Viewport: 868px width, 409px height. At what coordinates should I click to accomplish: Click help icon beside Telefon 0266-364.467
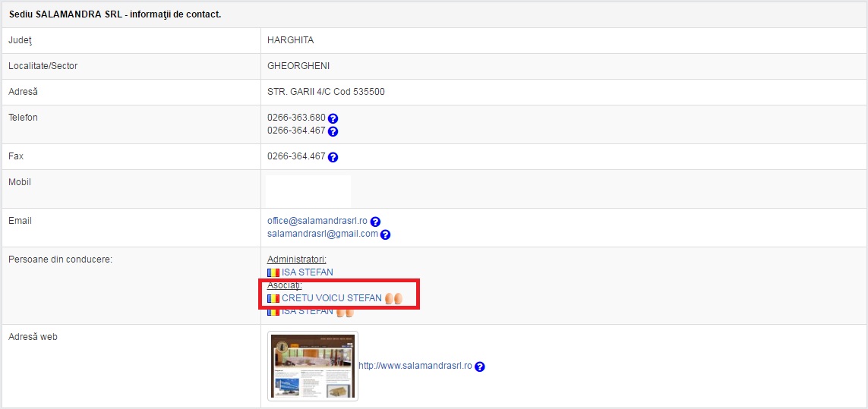click(x=333, y=132)
